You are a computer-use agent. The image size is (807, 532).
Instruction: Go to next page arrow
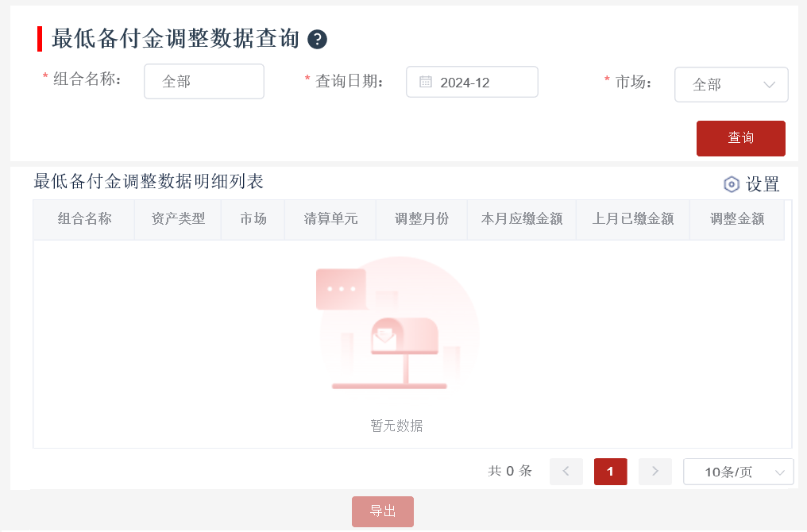[x=655, y=472]
